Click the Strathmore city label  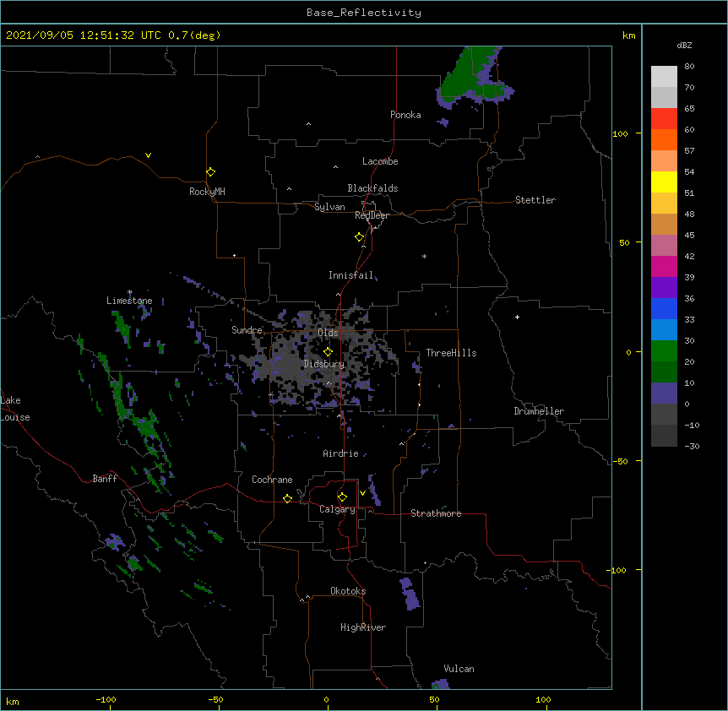pyautogui.click(x=436, y=513)
